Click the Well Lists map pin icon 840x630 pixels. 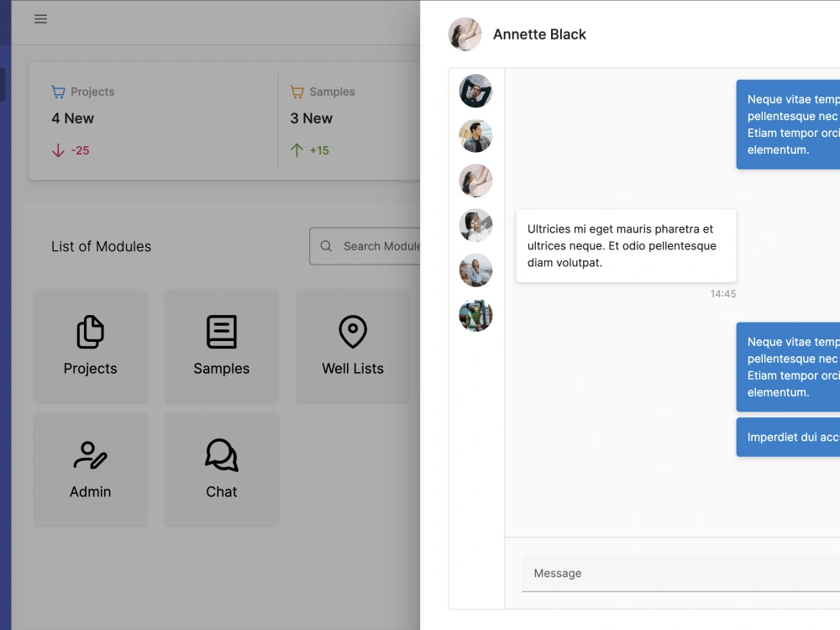click(x=353, y=332)
